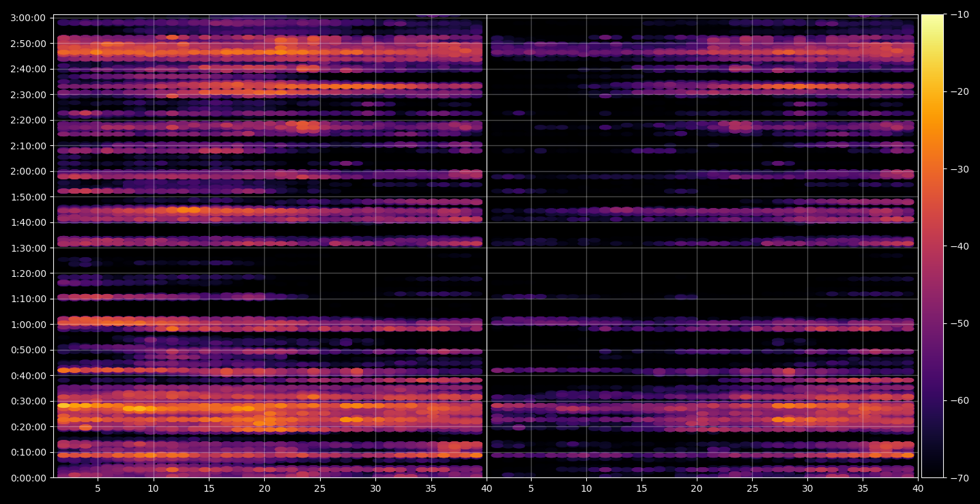Click the −30 colorbar scale label

point(960,169)
